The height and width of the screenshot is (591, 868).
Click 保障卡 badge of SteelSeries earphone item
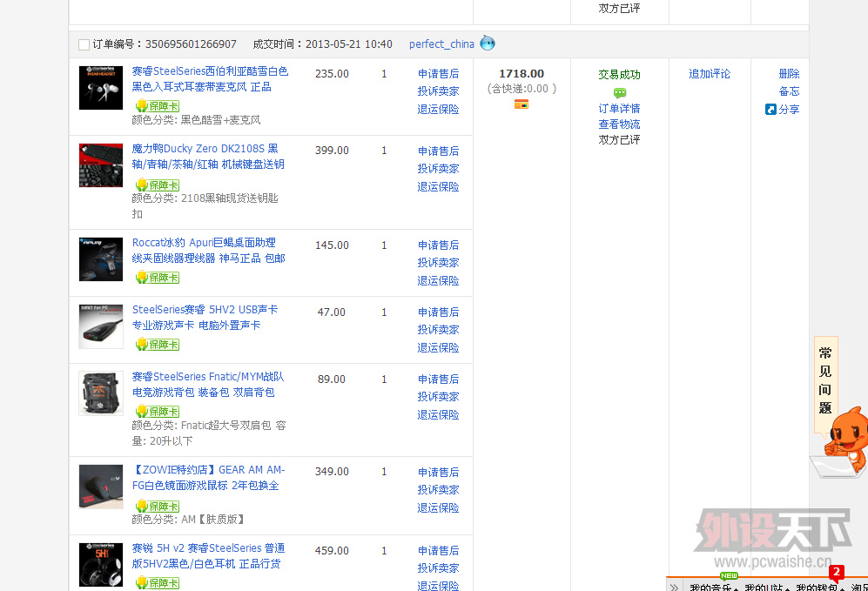158,105
